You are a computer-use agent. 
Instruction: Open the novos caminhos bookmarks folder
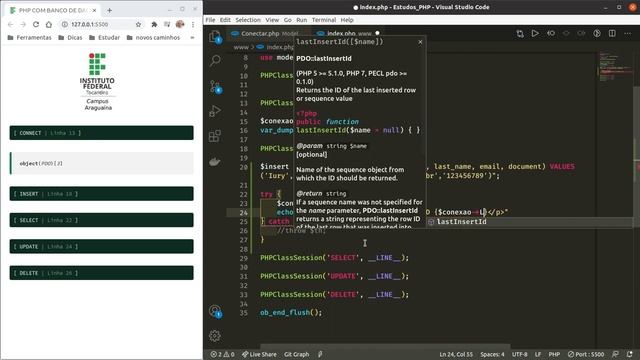click(153, 38)
